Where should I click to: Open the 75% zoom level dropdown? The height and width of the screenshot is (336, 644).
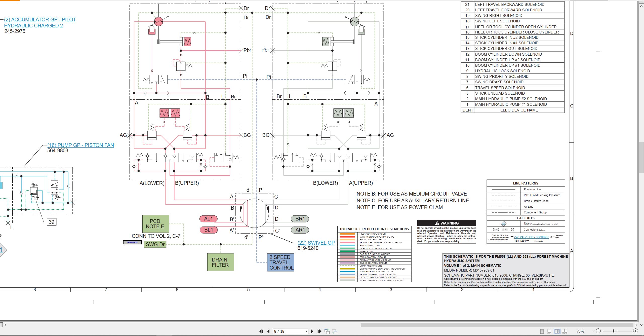594,331
